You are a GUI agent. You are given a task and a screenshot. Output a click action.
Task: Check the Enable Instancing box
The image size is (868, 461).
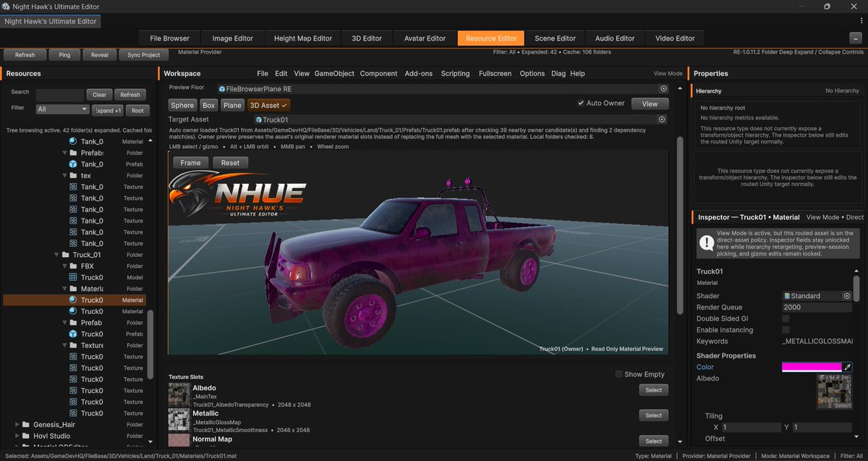pyautogui.click(x=786, y=330)
